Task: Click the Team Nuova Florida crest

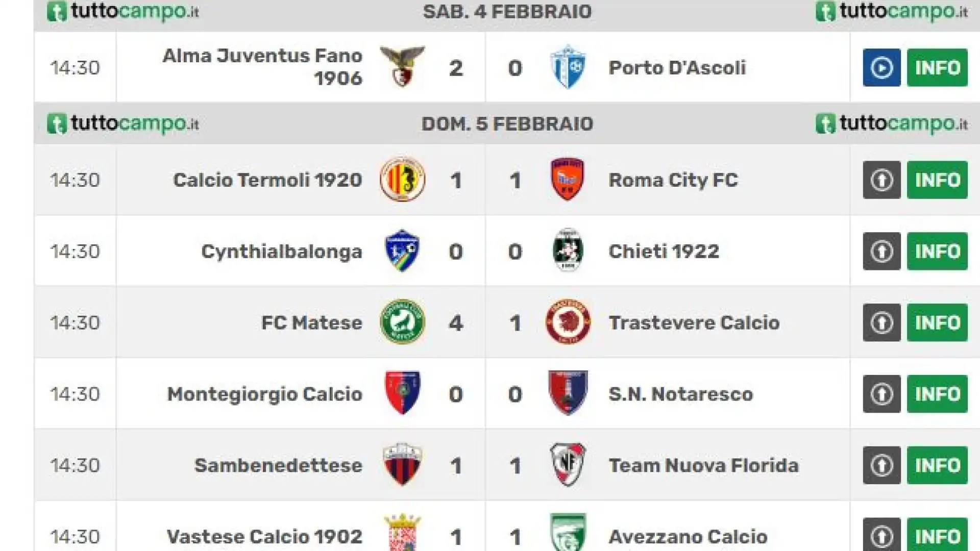Action: pyautogui.click(x=568, y=464)
